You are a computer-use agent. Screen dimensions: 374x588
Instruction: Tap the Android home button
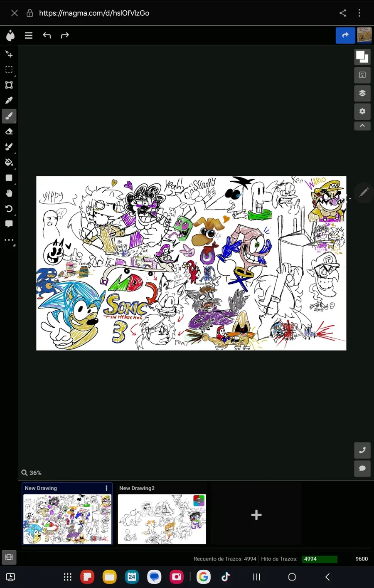(292, 577)
